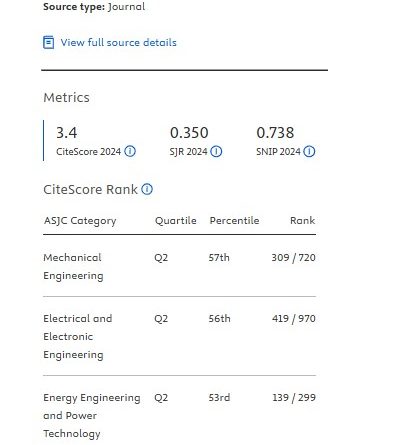Select the Mechanical Engineering category row

pyautogui.click(x=179, y=266)
